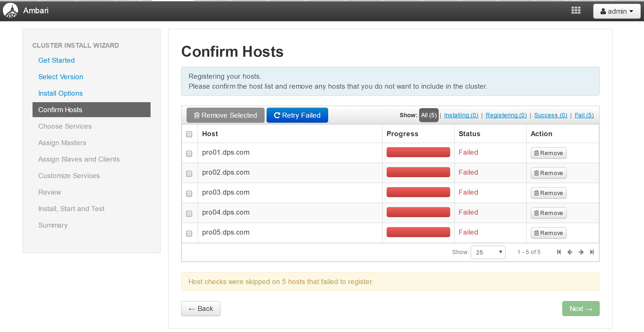Open Install Options wizard step
Image resolution: width=644 pixels, height=332 pixels.
[61, 93]
